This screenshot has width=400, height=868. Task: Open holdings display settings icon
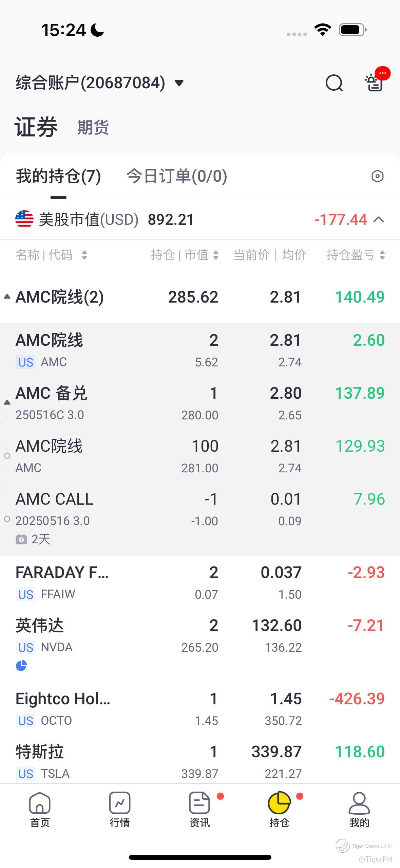pos(377,176)
